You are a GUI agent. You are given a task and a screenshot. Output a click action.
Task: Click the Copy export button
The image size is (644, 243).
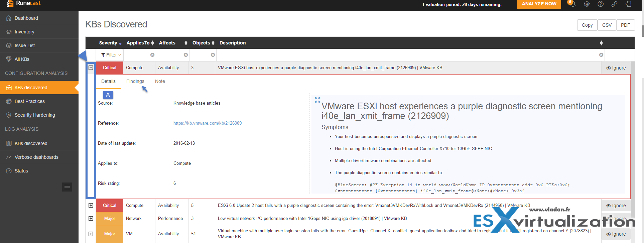[x=587, y=25]
